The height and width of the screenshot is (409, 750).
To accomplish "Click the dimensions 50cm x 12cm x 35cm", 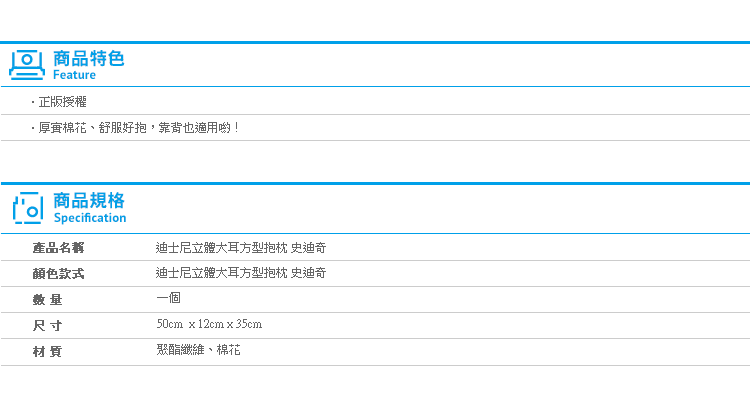I will coord(209,324).
